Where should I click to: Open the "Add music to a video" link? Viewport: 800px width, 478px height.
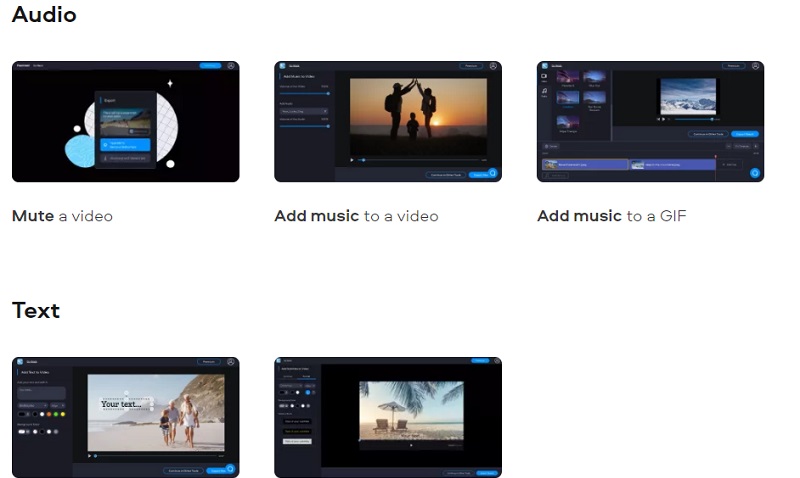coord(356,216)
